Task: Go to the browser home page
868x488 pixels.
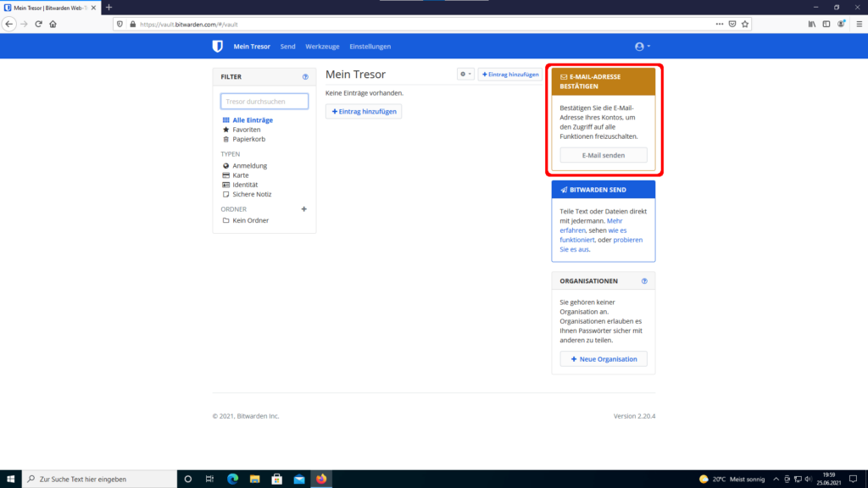Action: coord(53,25)
